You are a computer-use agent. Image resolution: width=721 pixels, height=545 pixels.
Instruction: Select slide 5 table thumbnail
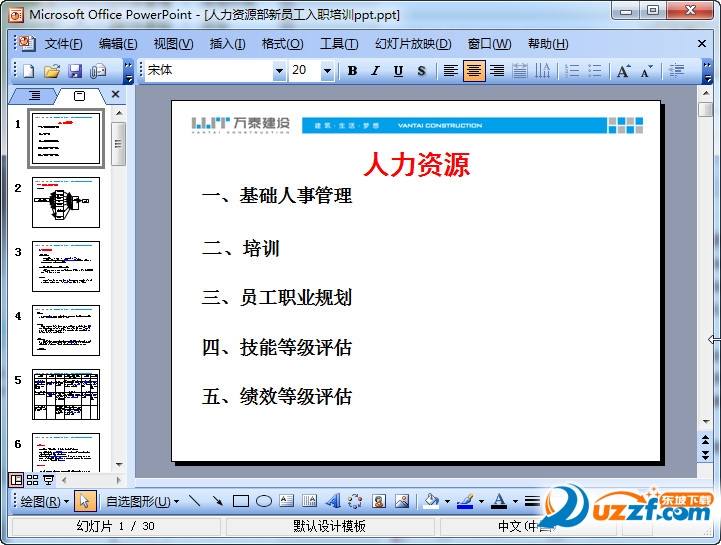point(66,394)
